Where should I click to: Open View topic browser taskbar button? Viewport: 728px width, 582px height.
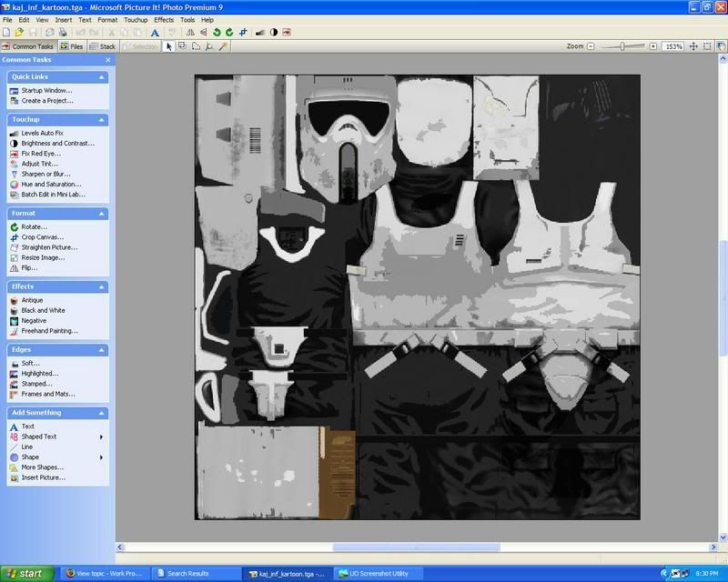(x=106, y=574)
